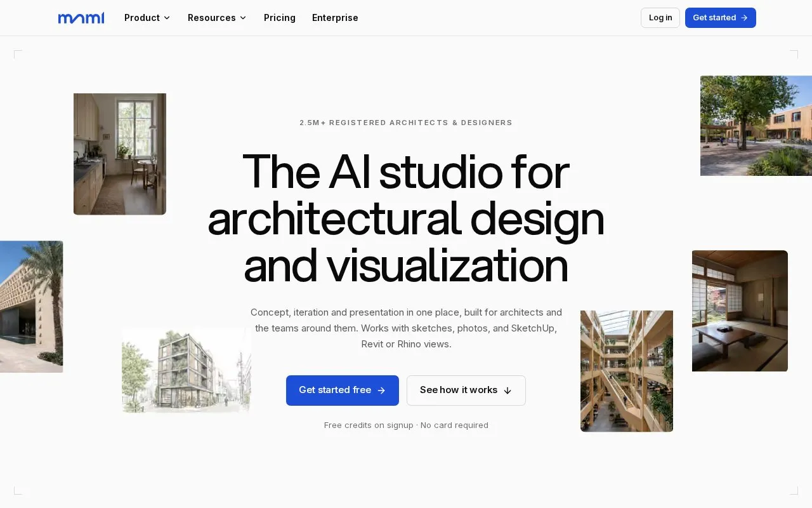Open the palm tree facade thumbnail
This screenshot has width=812, height=508.
tap(31, 307)
